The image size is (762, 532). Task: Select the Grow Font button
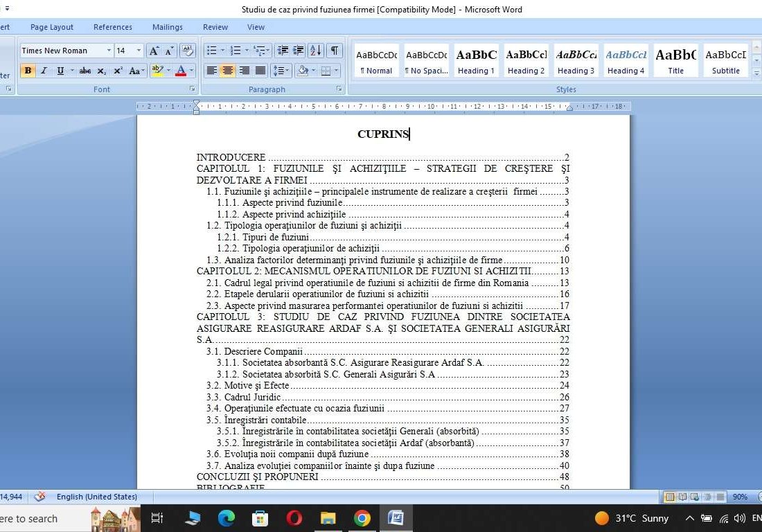pos(154,51)
